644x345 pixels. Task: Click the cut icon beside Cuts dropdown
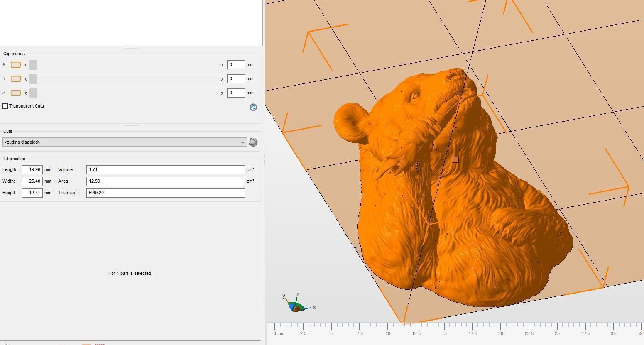(253, 142)
